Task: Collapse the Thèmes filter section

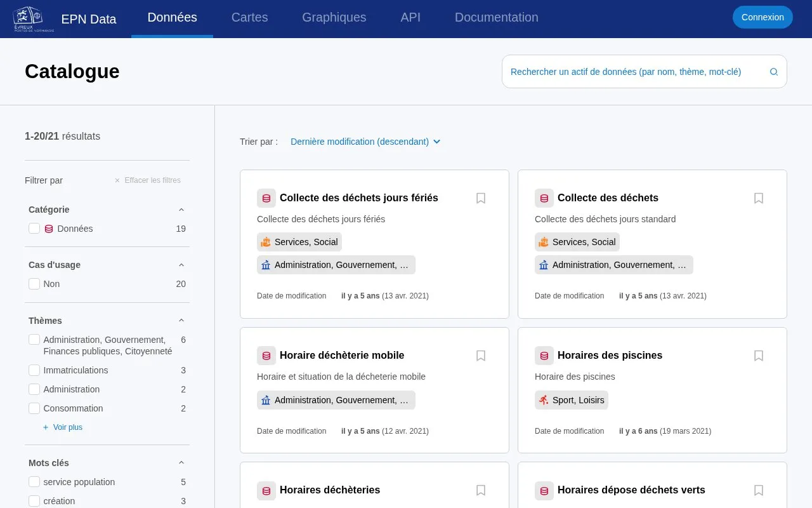Action: pyautogui.click(x=181, y=321)
